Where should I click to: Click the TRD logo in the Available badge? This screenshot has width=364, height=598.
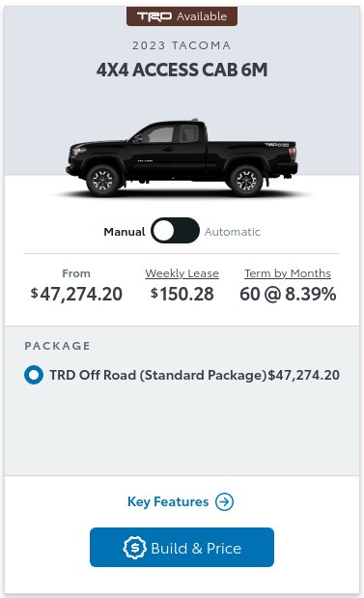pyautogui.click(x=154, y=16)
